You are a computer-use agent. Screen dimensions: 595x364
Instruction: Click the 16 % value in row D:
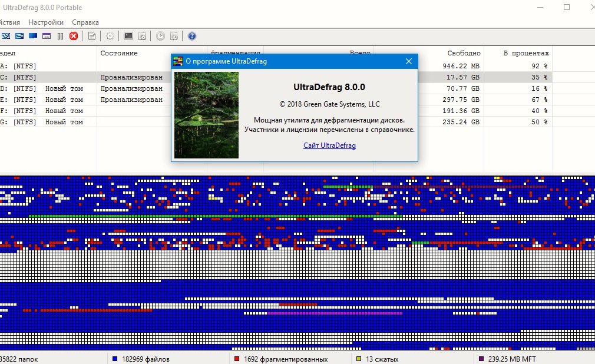point(540,88)
